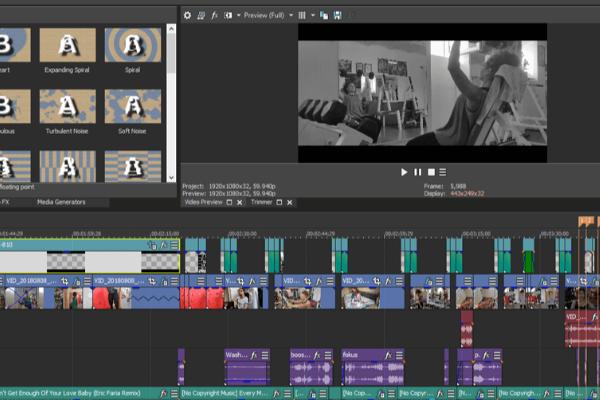
Task: Close the Trimmer tab
Action: click(x=290, y=202)
